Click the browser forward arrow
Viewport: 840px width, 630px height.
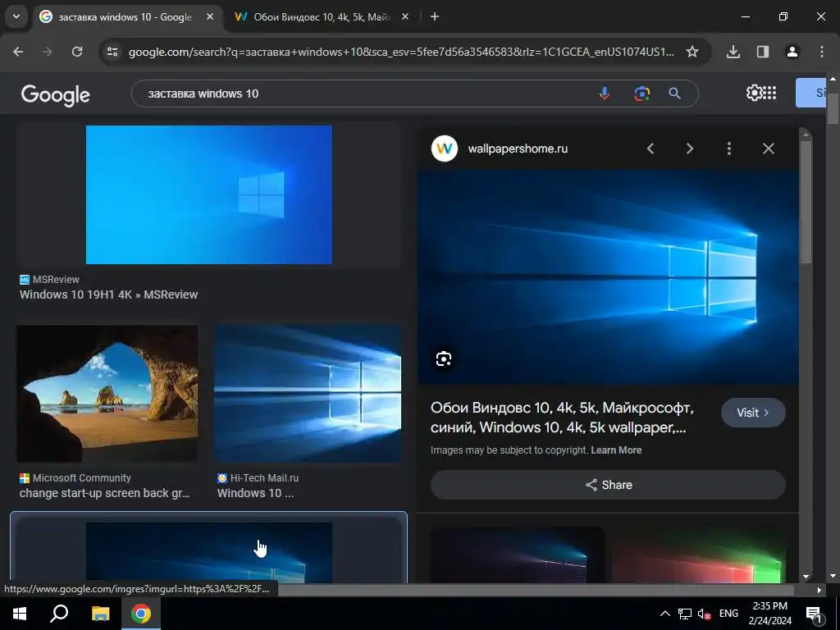point(48,52)
